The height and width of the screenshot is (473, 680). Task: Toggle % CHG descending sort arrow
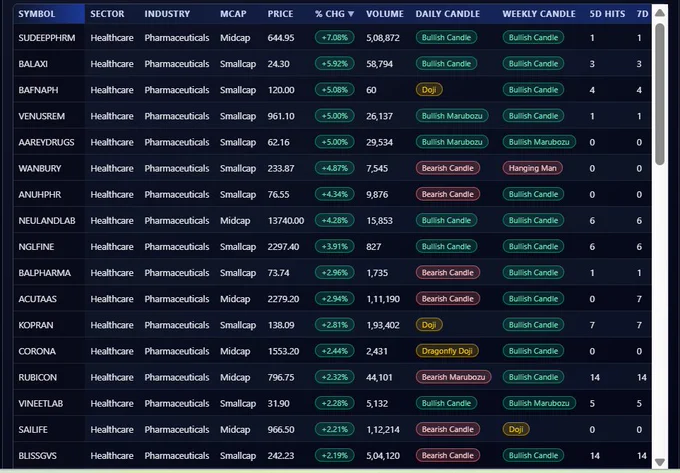point(351,14)
